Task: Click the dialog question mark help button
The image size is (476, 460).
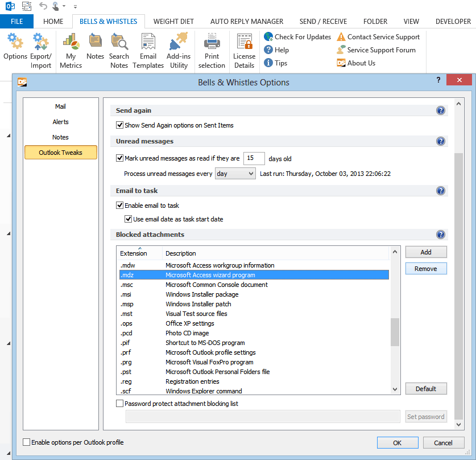Action: 438,80
